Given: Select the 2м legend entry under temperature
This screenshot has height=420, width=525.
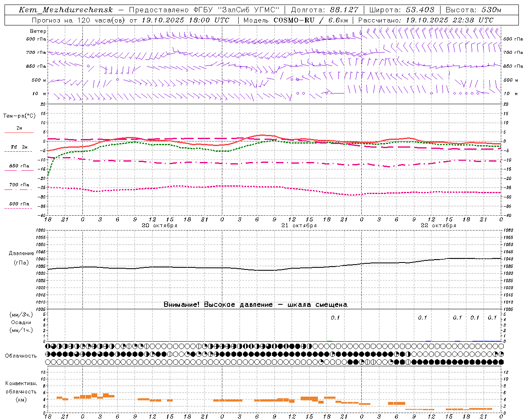Looking at the screenshot, I should (19, 128).
